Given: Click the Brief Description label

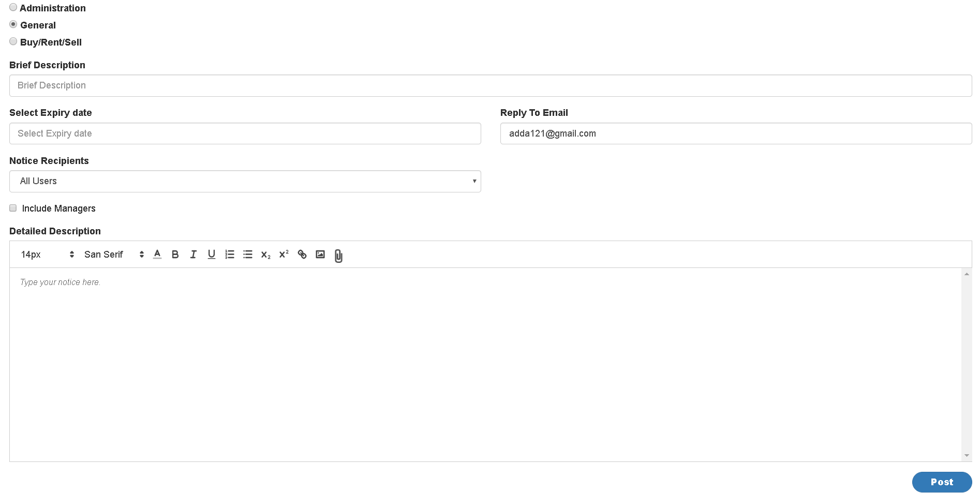Looking at the screenshot, I should pyautogui.click(x=47, y=65).
